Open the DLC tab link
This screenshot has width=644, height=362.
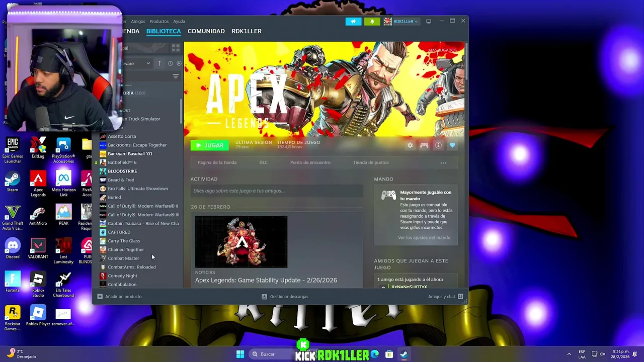coord(263,162)
